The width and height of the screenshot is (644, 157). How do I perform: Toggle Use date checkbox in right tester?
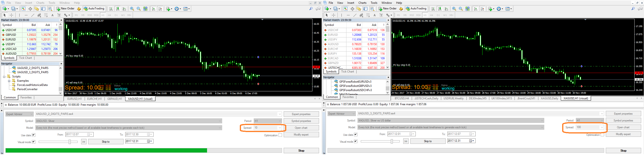coord(356,135)
